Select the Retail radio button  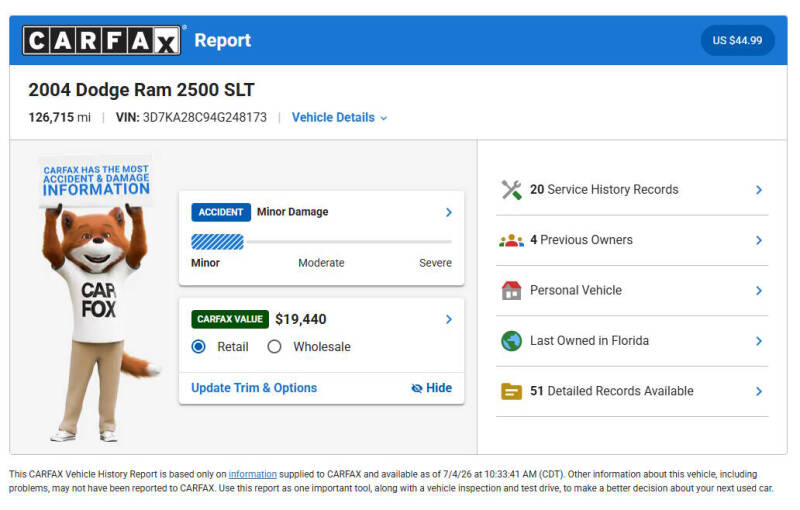pos(198,347)
